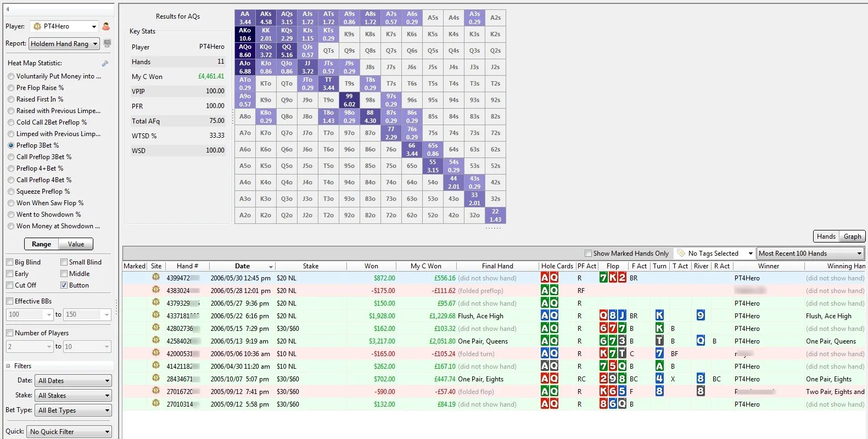Click the Q river card in 2006/05/13 row

(701, 340)
